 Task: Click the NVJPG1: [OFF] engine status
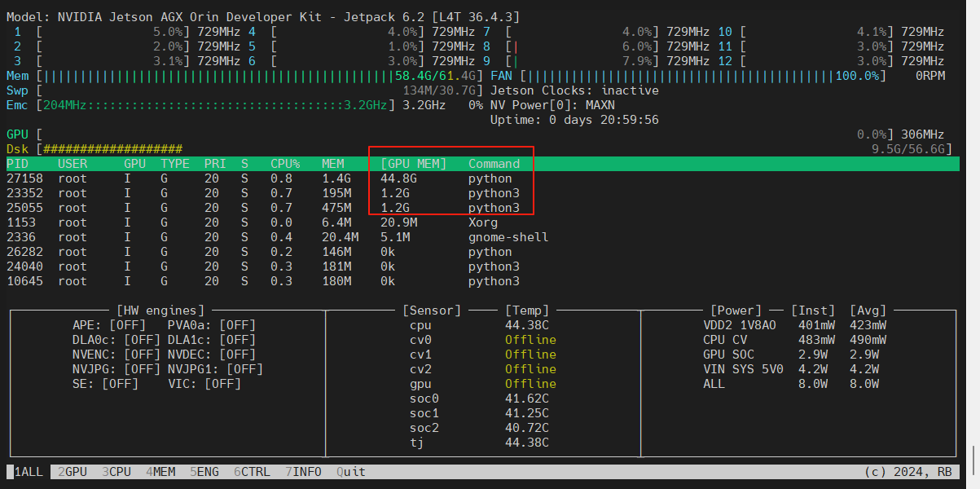[215, 369]
